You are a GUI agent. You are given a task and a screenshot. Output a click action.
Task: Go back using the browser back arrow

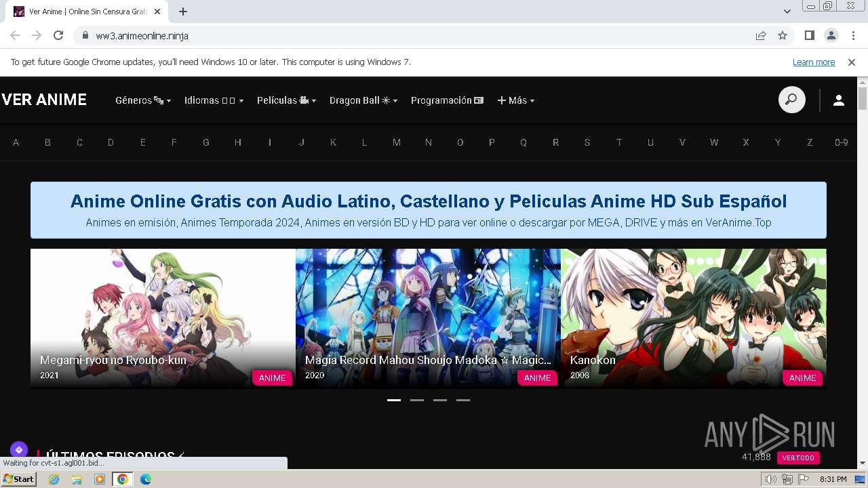(15, 35)
